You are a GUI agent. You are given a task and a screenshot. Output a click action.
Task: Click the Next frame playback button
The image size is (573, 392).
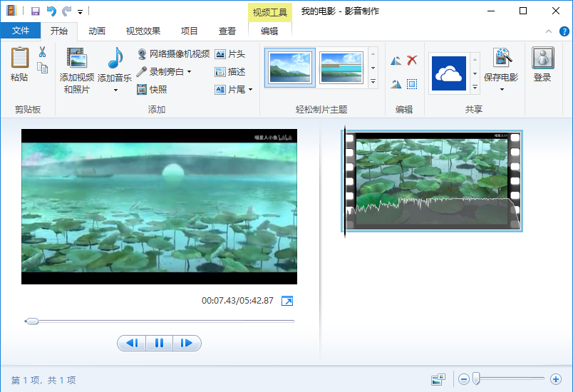tap(187, 343)
